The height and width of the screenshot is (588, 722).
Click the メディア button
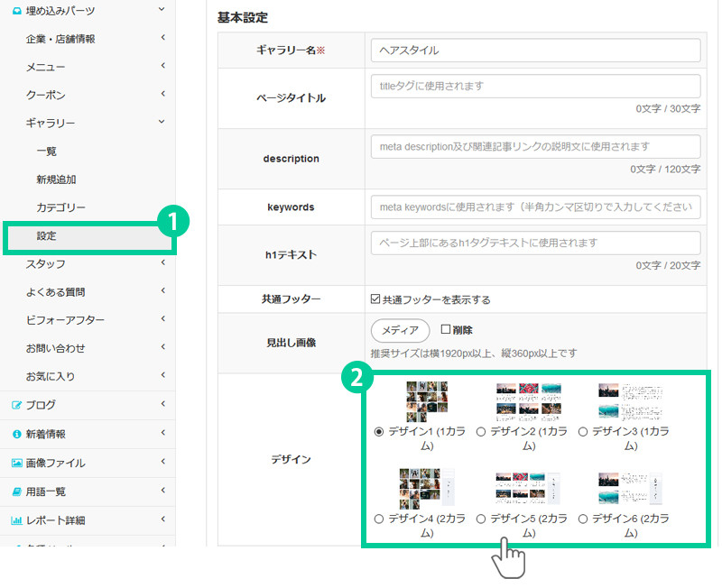(400, 330)
